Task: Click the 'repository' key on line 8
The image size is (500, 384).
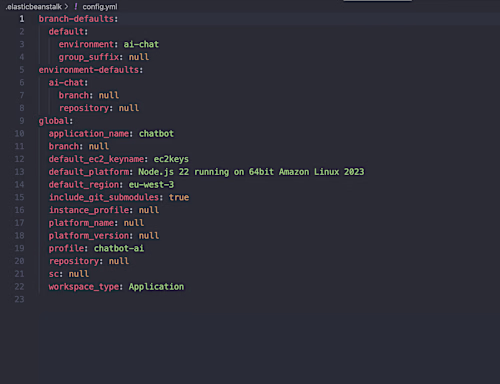Action: tap(84, 108)
